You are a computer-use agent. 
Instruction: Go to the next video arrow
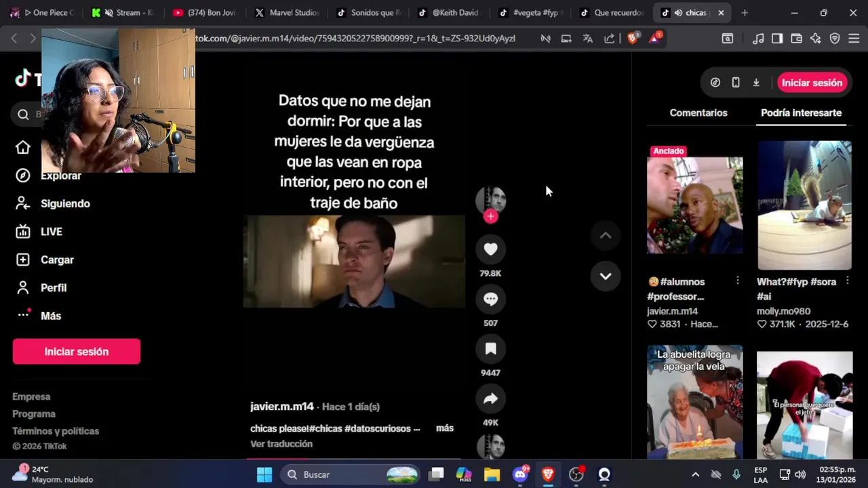[606, 276]
